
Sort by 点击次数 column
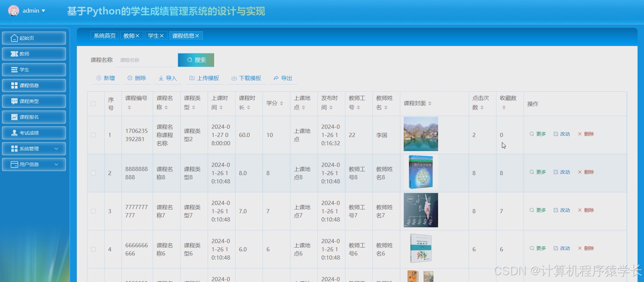[482, 108]
